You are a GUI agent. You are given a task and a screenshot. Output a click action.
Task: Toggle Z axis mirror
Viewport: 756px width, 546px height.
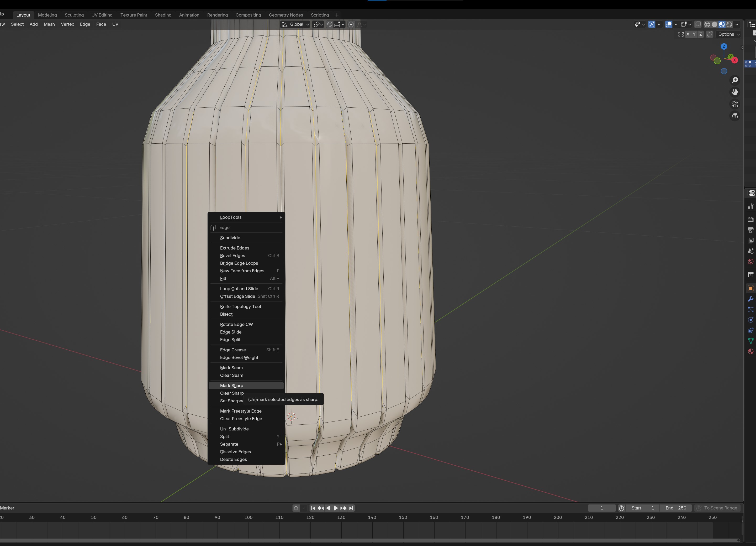pyautogui.click(x=700, y=34)
